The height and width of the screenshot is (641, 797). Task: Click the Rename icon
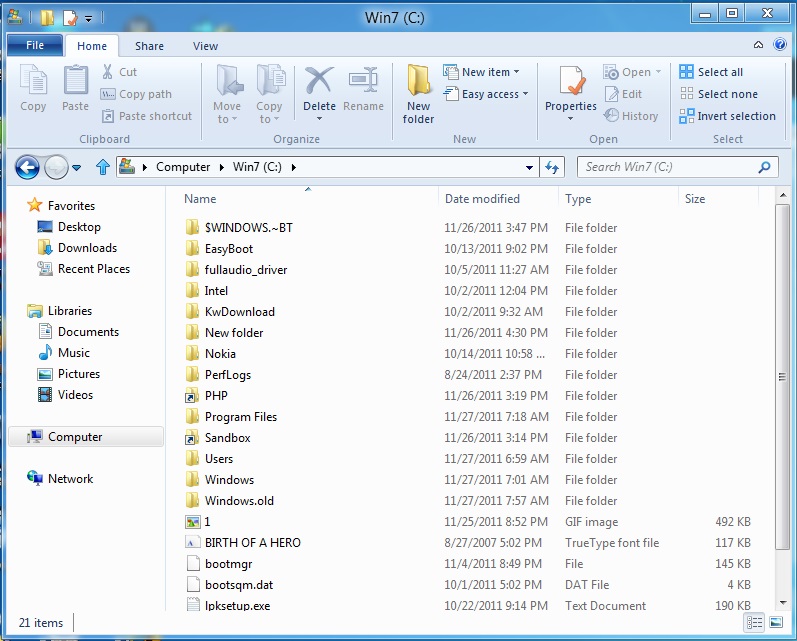click(x=363, y=81)
